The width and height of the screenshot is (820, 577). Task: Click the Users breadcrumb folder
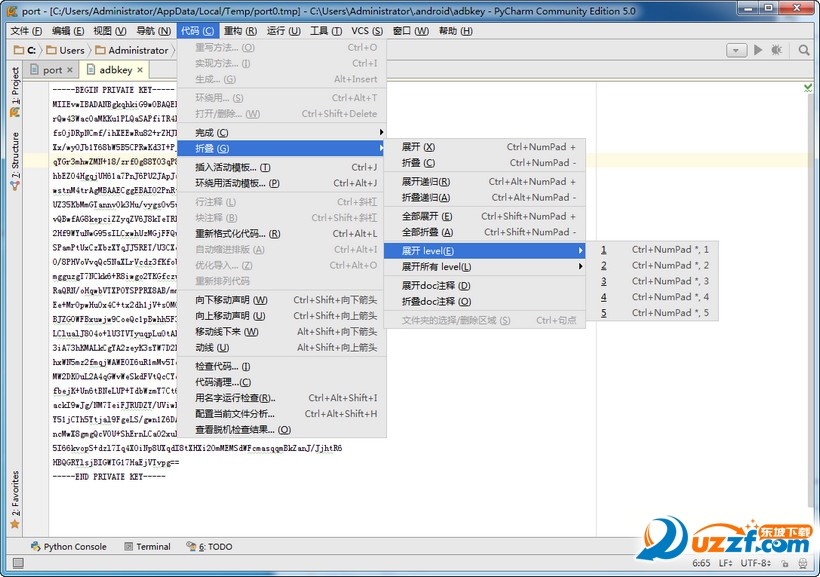(x=65, y=50)
